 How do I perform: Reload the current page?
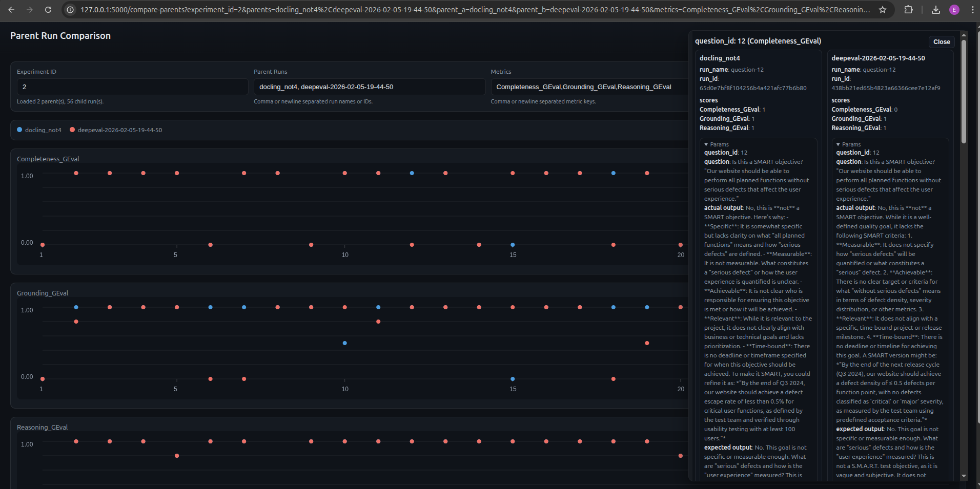tap(48, 9)
